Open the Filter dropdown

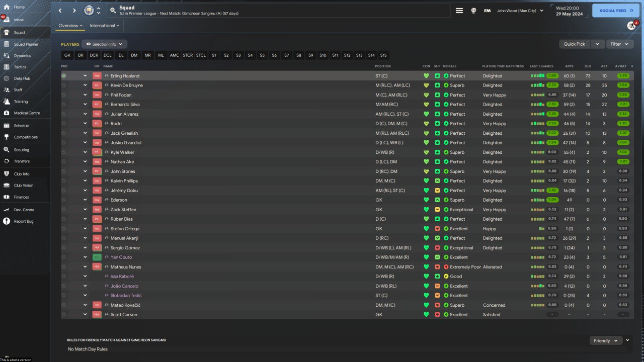[619, 44]
